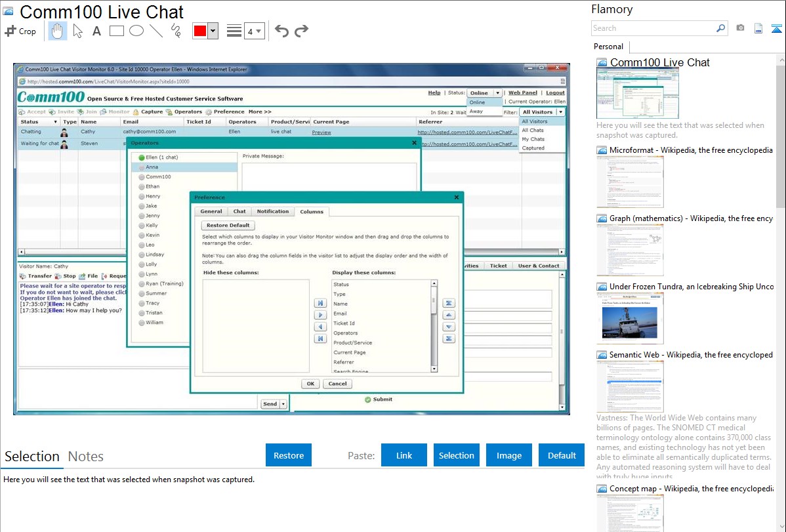This screenshot has height=532, width=786.
Task: Focus the Flamory search field
Action: click(653, 28)
